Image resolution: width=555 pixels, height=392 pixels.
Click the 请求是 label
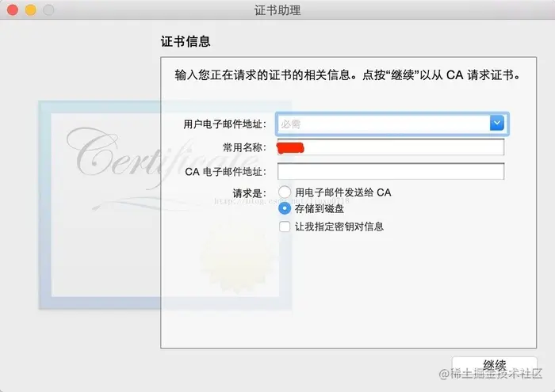tap(249, 193)
